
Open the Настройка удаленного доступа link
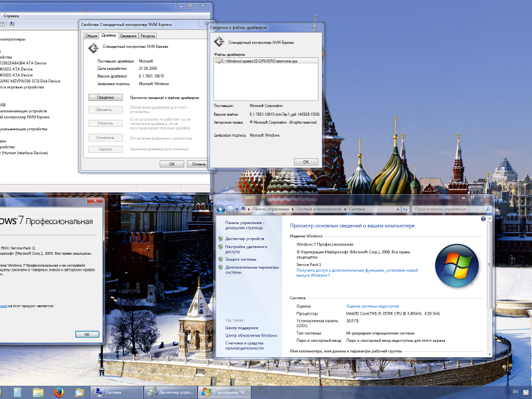click(x=246, y=249)
